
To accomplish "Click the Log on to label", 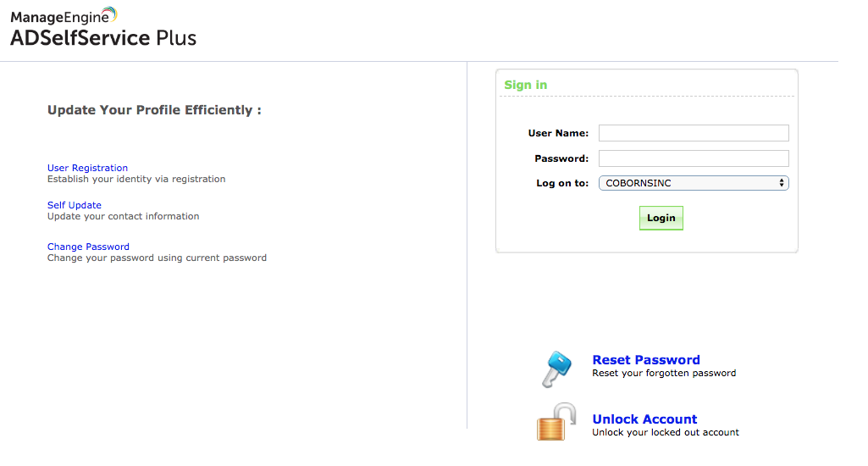I will pyautogui.click(x=562, y=183).
